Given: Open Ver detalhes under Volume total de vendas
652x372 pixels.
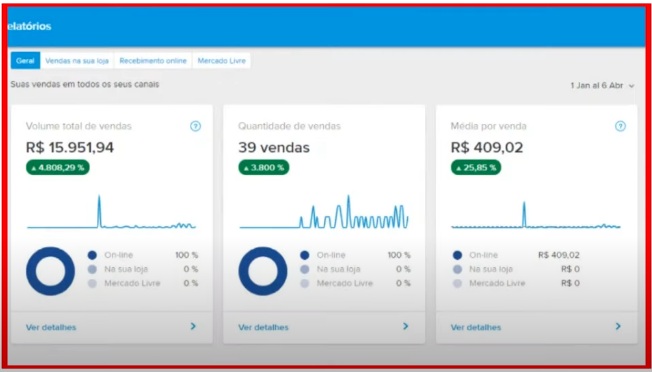Looking at the screenshot, I should pos(51,327).
